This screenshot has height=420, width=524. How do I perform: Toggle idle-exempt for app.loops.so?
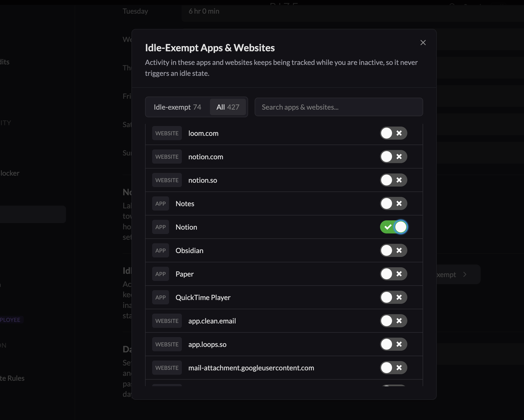[x=393, y=344]
